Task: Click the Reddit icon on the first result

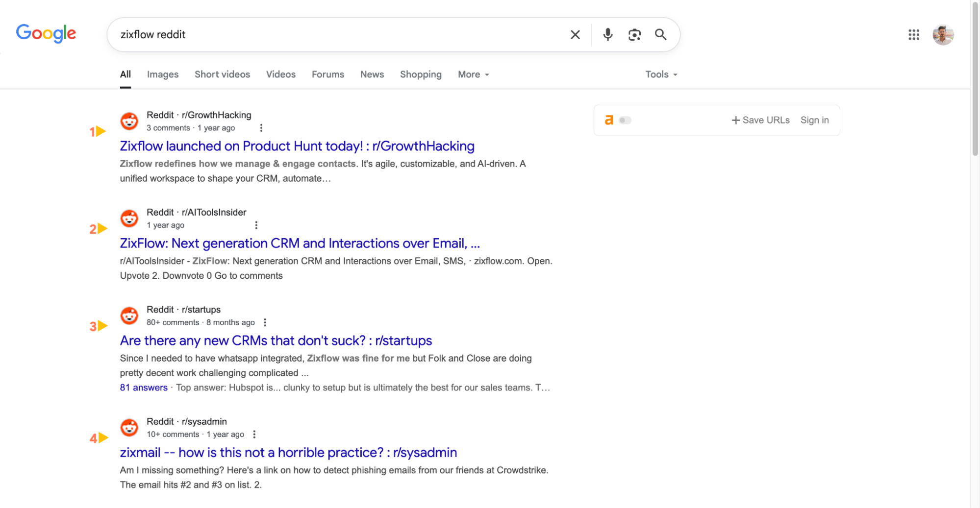Action: click(129, 121)
